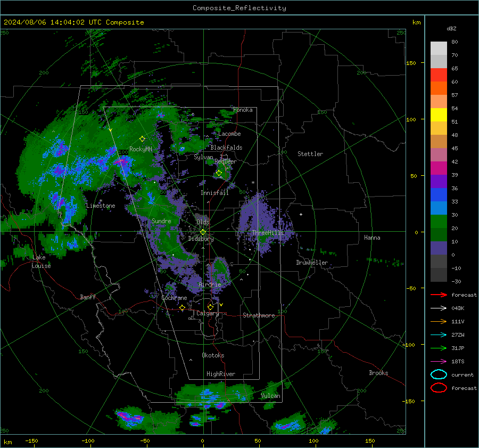This screenshot has width=479, height=448.
Task: Click the white 04DK arrow in legend
Action: [x=439, y=308]
